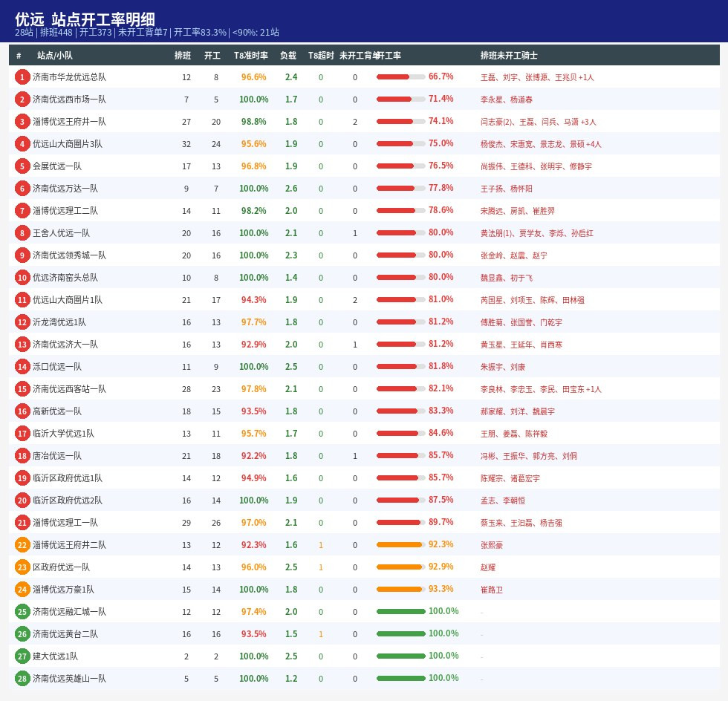Click rider list 张金岭、赵震、赵宇
The height and width of the screenshot is (701, 728).
(513, 255)
